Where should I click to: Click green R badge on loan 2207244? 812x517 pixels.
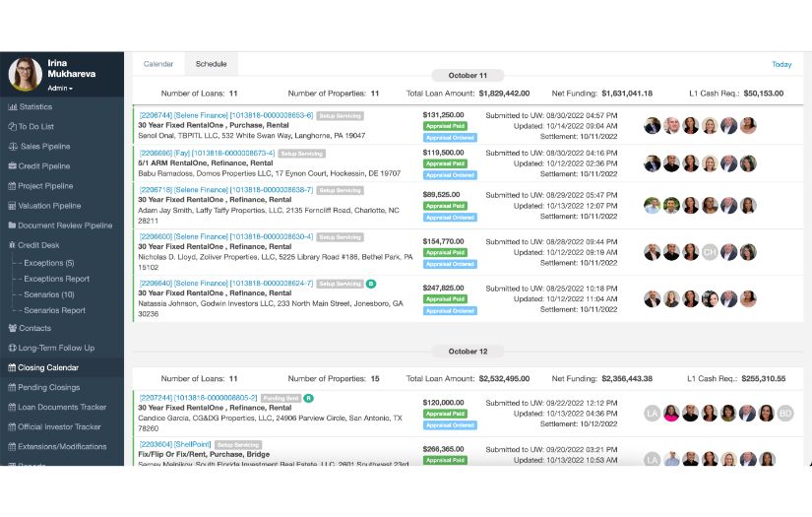309,398
